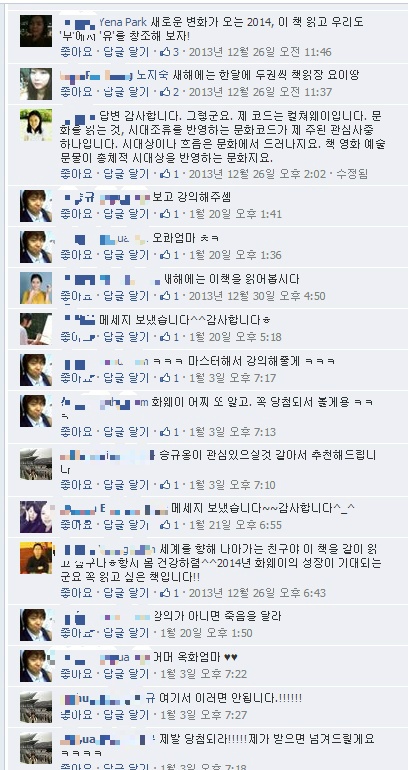Image resolution: width=408 pixels, height=770 pixels.
Task: Open like count icon under '오화엄마 ㅋㅋ' comment
Action: click(x=165, y=255)
